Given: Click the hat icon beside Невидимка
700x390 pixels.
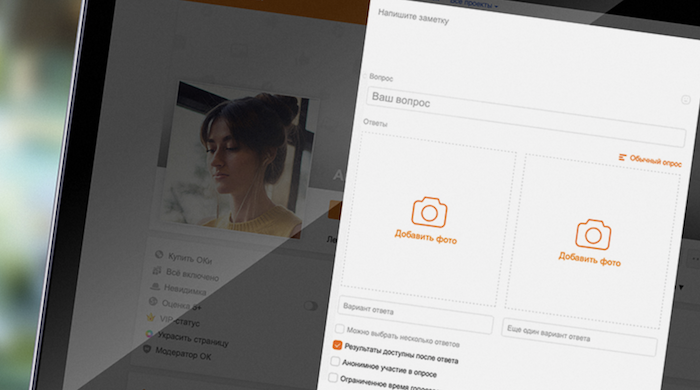Looking at the screenshot, I should (155, 286).
